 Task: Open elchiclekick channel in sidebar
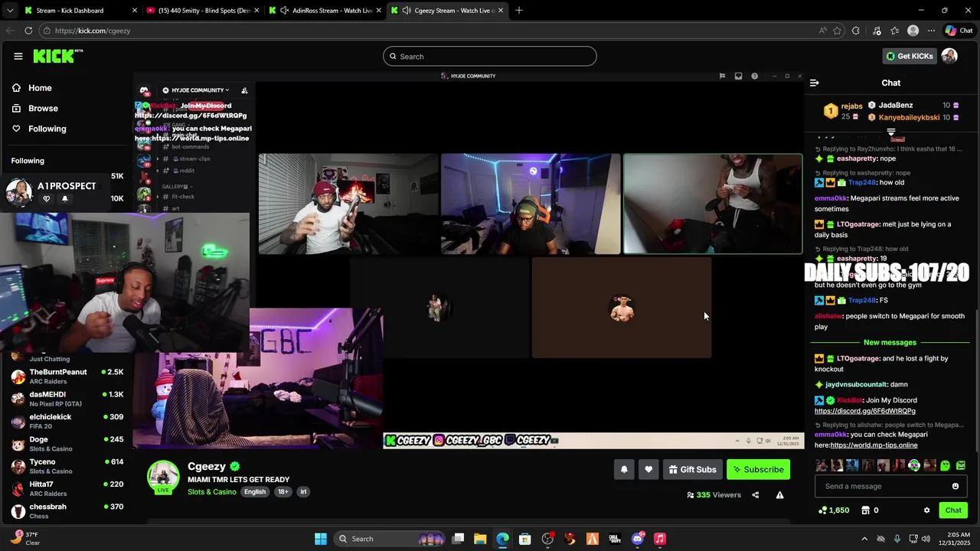tap(67, 421)
